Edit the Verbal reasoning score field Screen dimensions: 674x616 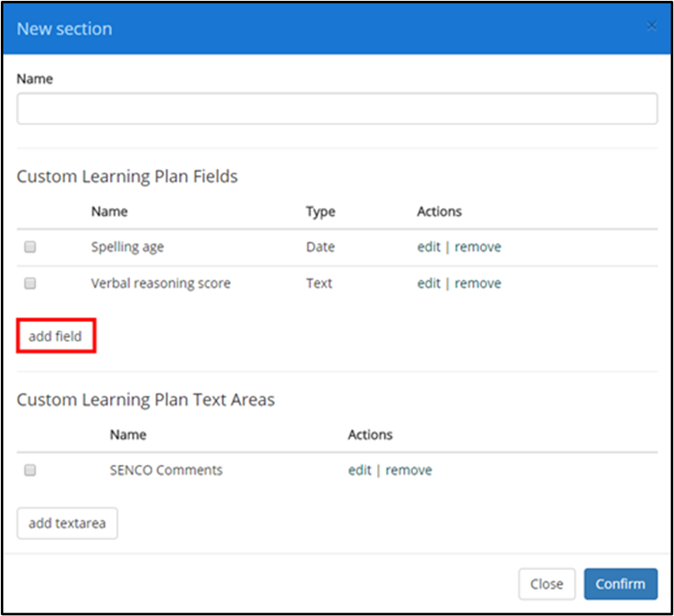click(x=429, y=284)
